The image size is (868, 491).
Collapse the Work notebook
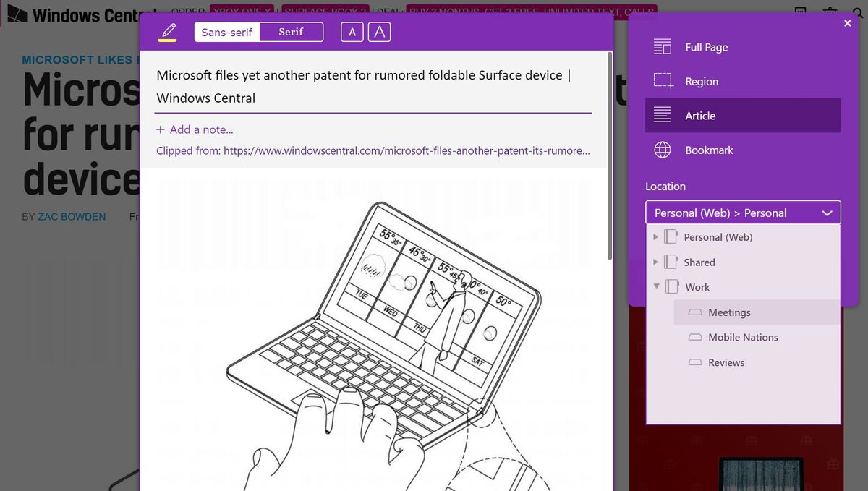[x=656, y=286]
